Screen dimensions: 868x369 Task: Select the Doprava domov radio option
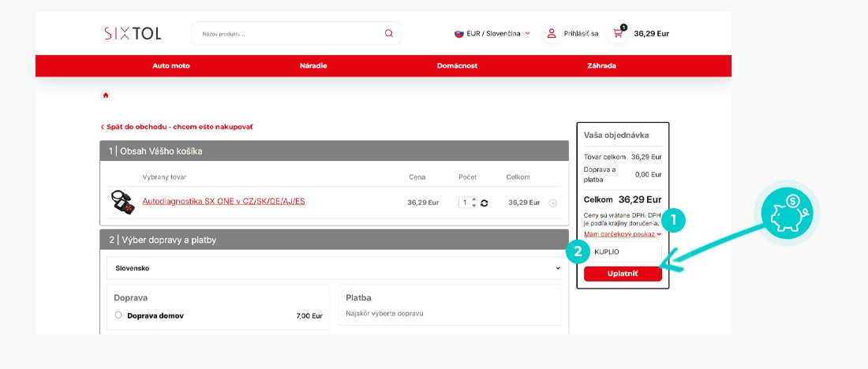tap(118, 315)
